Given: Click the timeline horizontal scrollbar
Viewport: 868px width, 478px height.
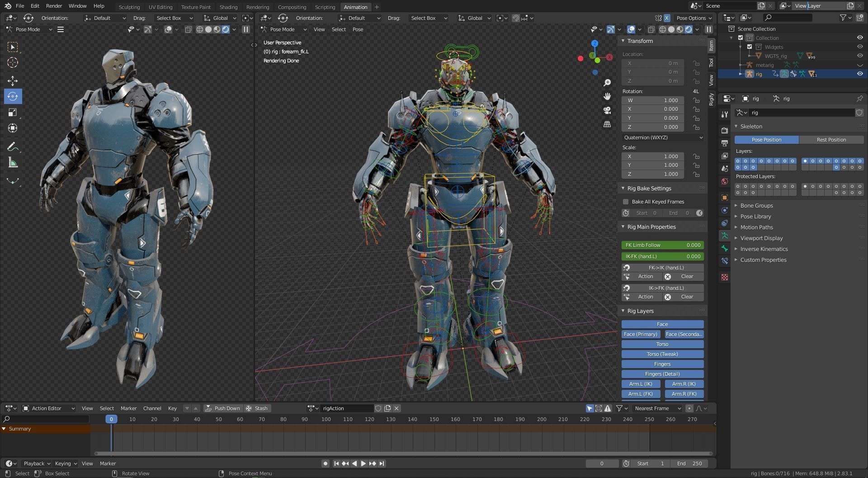Looking at the screenshot, I should (x=403, y=454).
